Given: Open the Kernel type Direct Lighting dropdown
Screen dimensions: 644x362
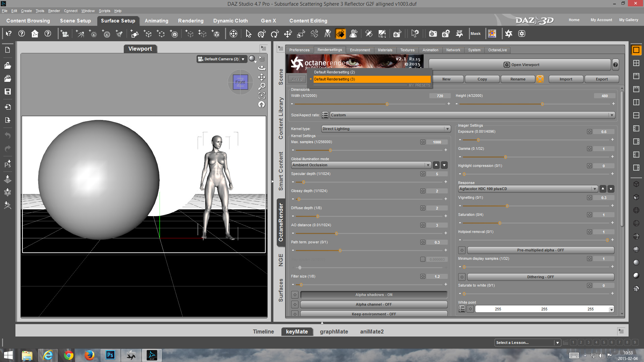Looking at the screenshot, I should point(386,129).
